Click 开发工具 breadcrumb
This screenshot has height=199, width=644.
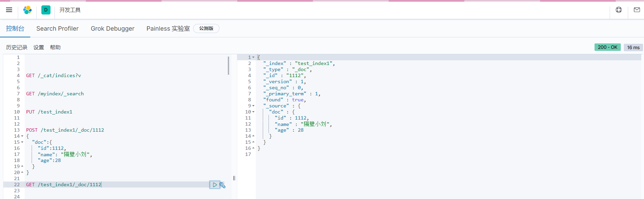(70, 10)
